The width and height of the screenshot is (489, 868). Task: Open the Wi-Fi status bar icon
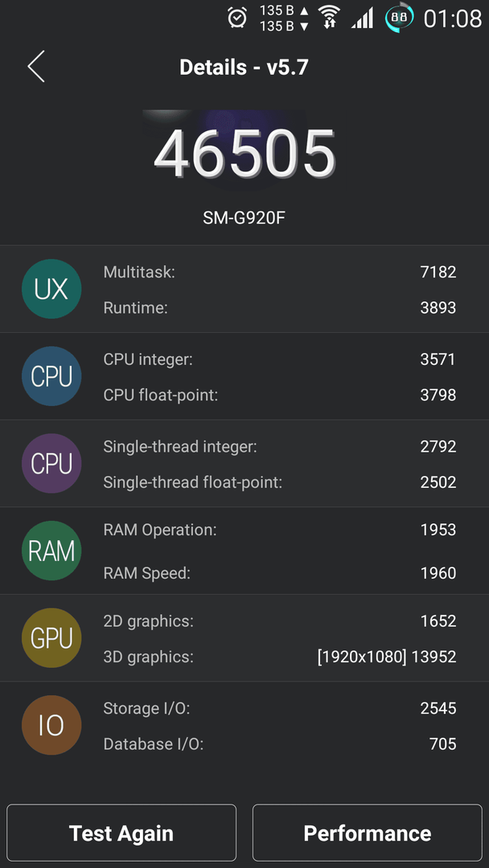coord(329,17)
